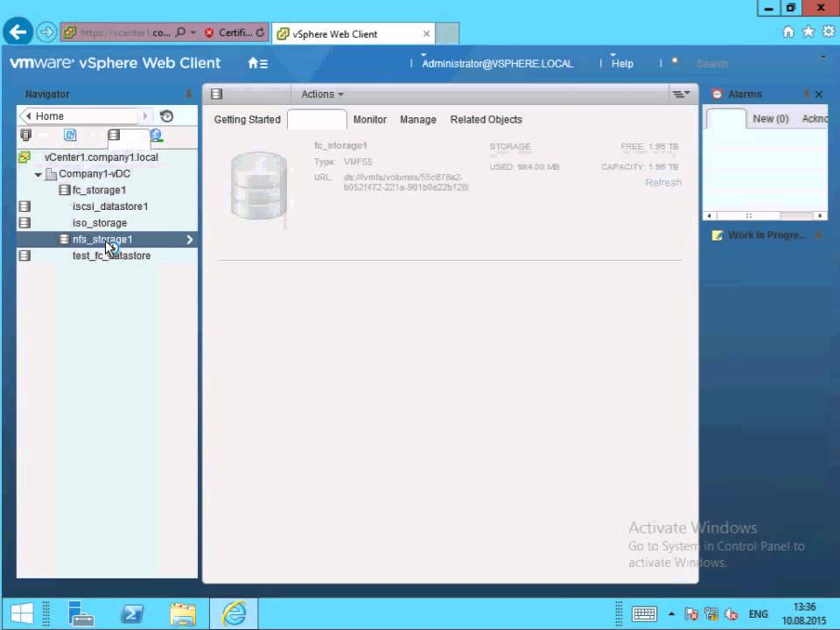This screenshot has width=840, height=630.
Task: Click the large datastore cylinder image
Action: pyautogui.click(x=259, y=185)
